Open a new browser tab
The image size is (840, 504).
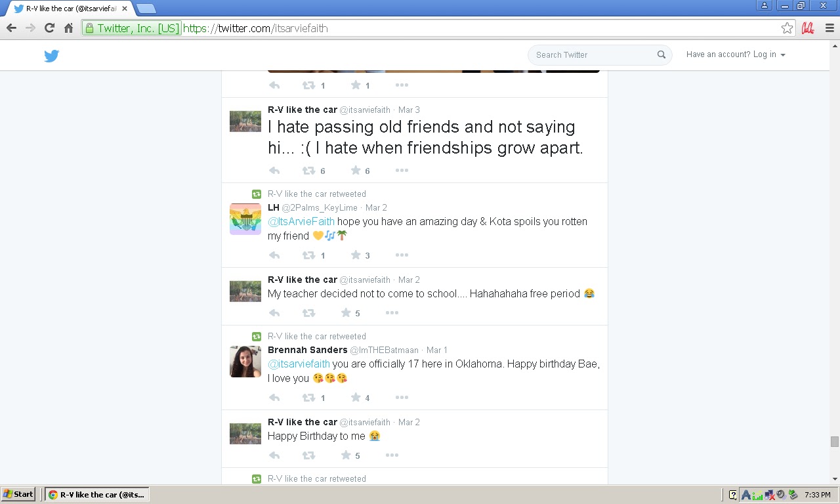pos(146,9)
